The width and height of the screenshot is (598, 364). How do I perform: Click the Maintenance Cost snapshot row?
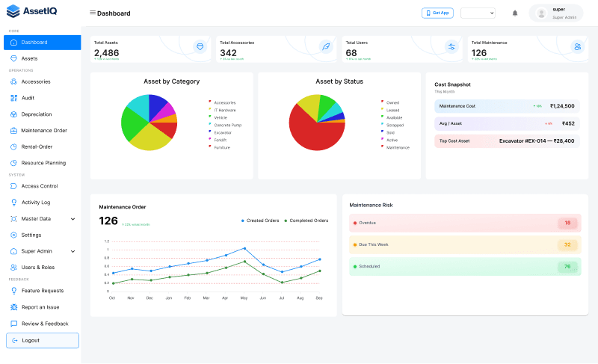(507, 106)
